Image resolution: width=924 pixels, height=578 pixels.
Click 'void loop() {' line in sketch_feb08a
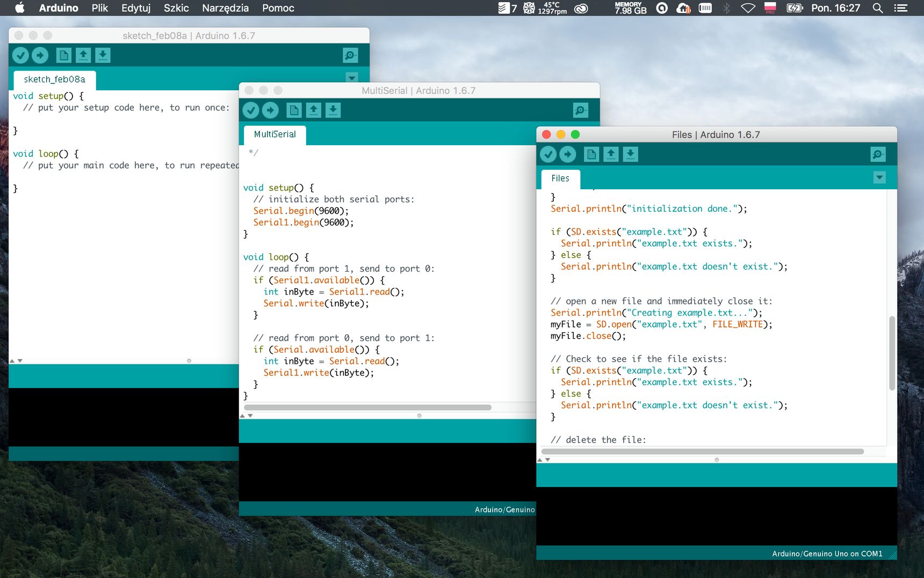point(46,154)
